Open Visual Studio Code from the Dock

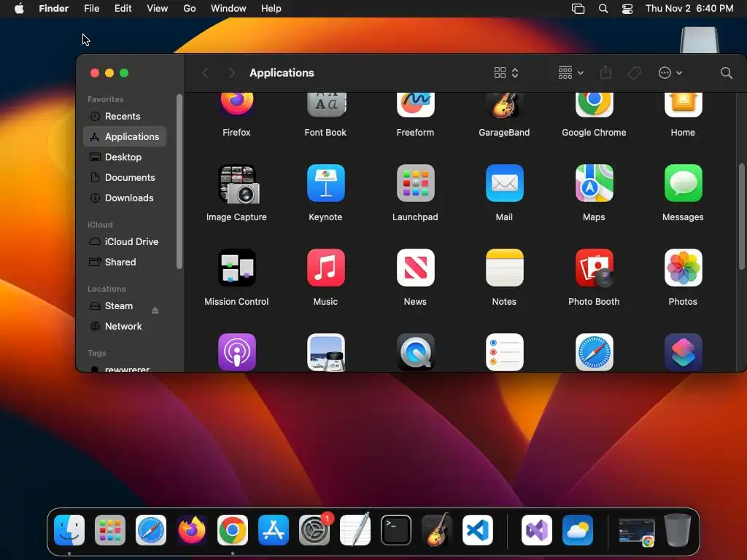478,530
